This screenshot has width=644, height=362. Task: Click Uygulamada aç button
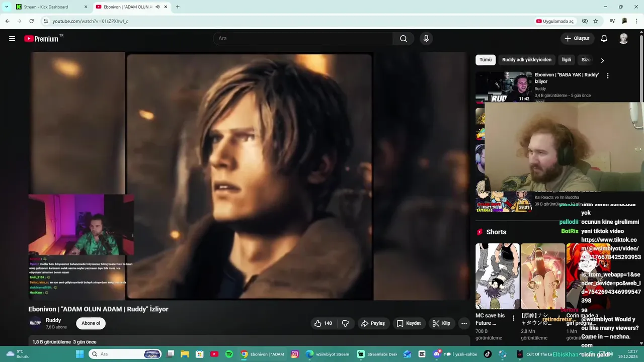tap(555, 21)
